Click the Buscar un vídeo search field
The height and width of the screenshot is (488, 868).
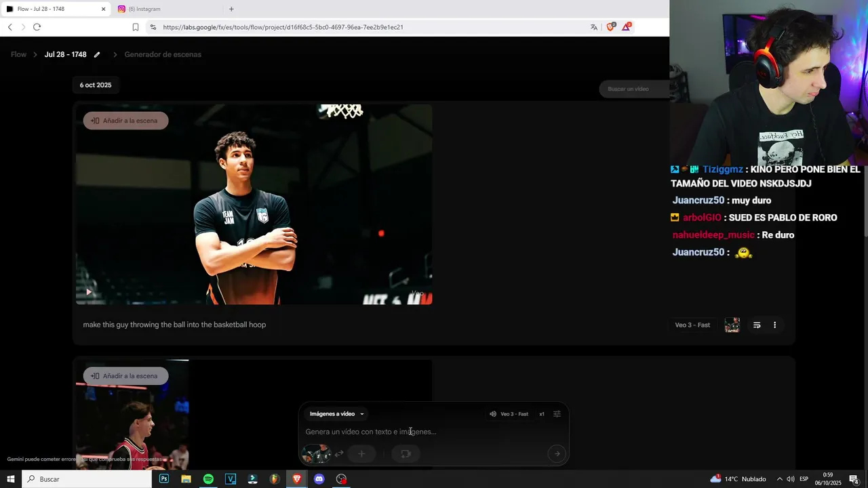634,89
